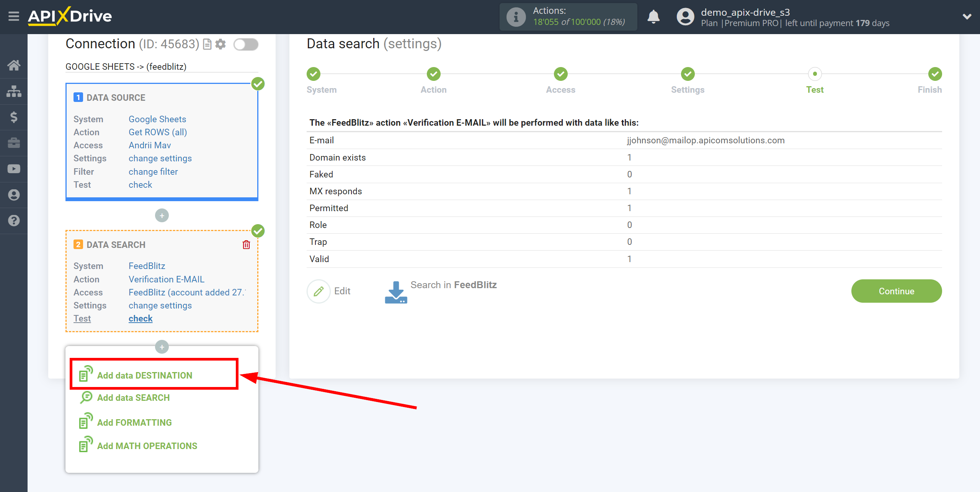Click the e-mail value jjohnson@mailop.apicomsolutions.com

(706, 140)
